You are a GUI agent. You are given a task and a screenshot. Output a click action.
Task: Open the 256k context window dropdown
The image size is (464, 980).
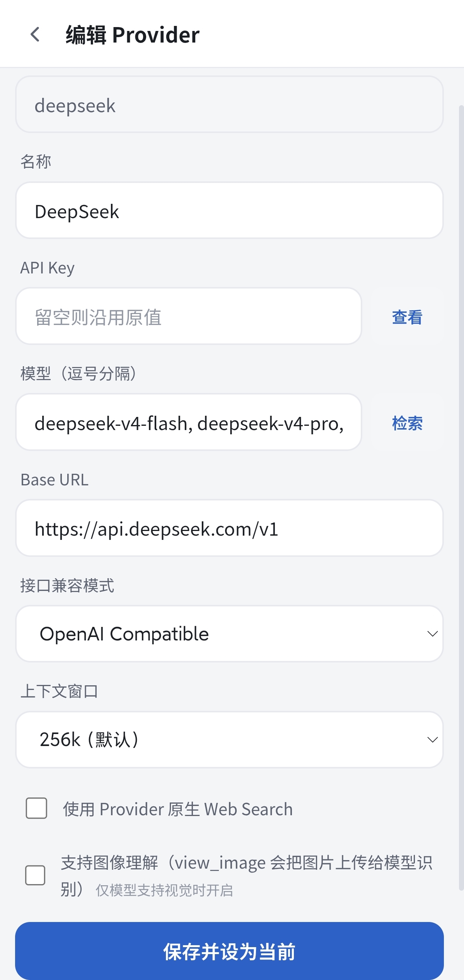pyautogui.click(x=229, y=739)
